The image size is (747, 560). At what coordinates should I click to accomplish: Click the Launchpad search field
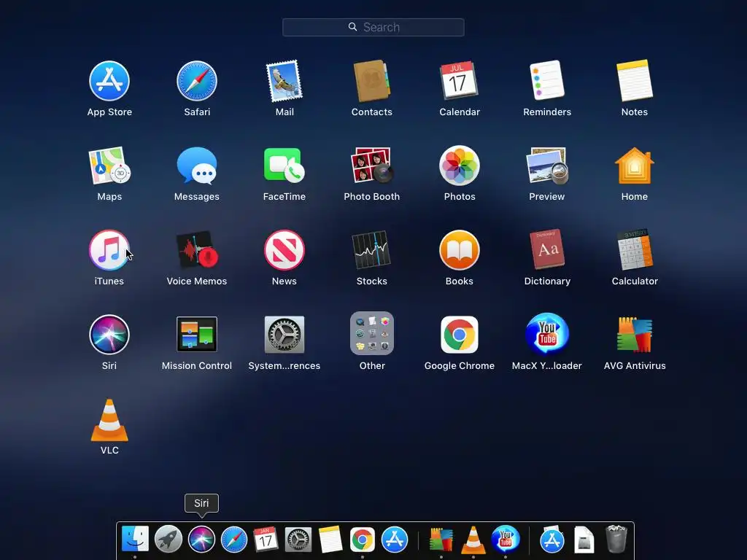373,27
